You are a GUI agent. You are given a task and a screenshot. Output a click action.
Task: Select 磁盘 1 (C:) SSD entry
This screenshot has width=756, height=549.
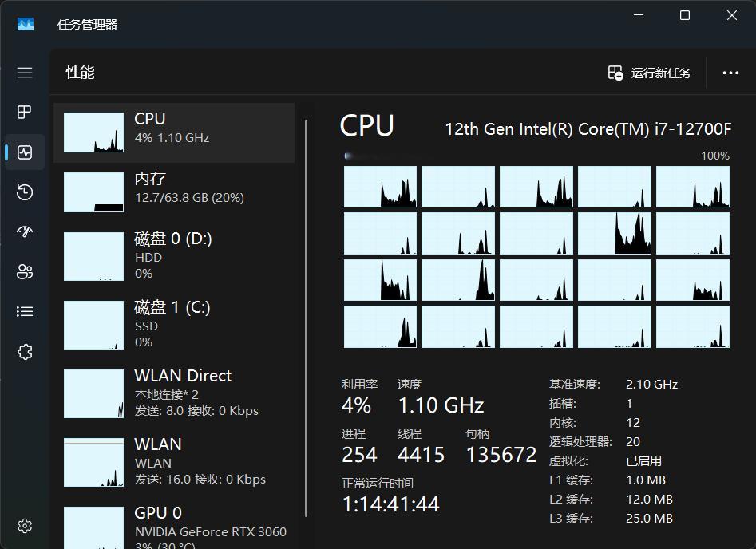click(x=174, y=325)
